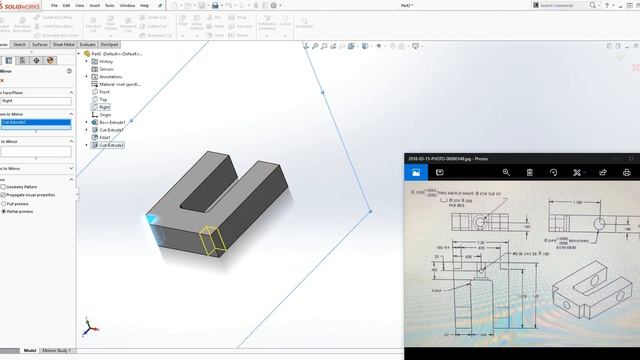
Task: Select the Right plane in feature tree
Action: pyautogui.click(x=104, y=107)
